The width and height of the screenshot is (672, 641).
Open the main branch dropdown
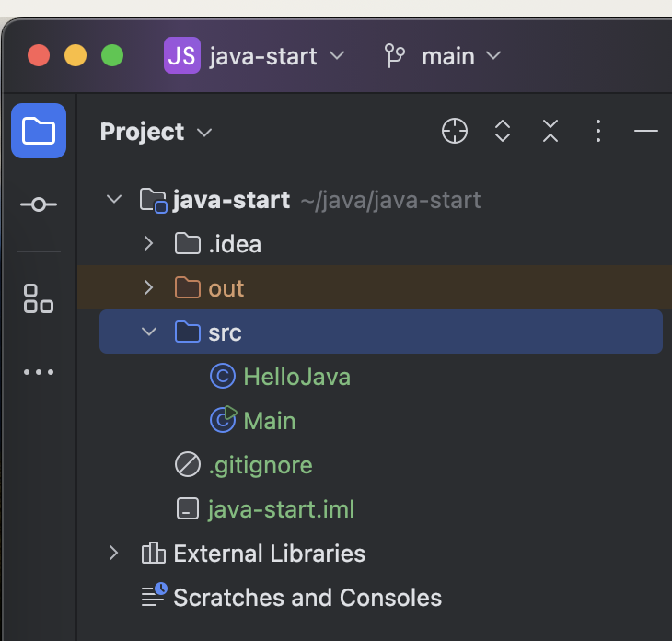click(443, 56)
